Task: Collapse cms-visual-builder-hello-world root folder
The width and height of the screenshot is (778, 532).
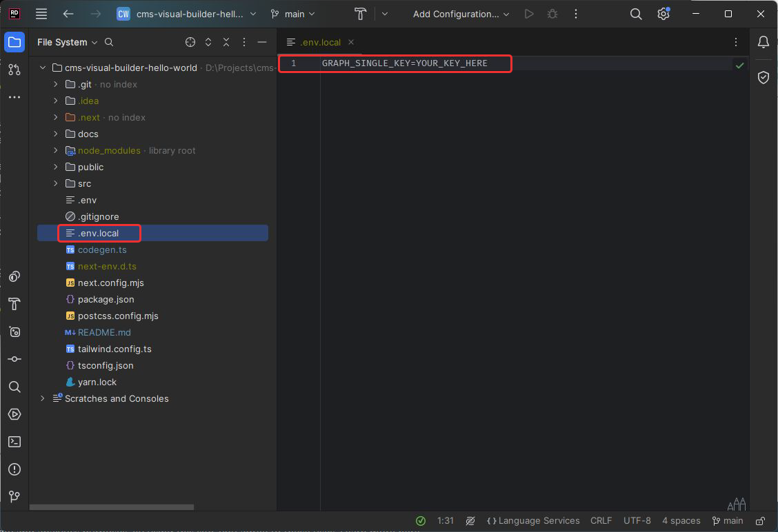Action: [x=43, y=68]
